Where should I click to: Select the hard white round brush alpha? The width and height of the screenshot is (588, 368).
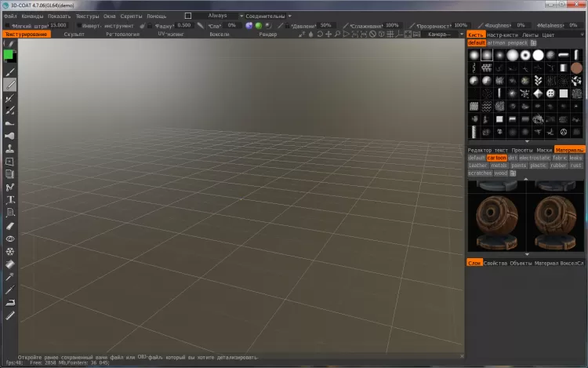tap(538, 55)
